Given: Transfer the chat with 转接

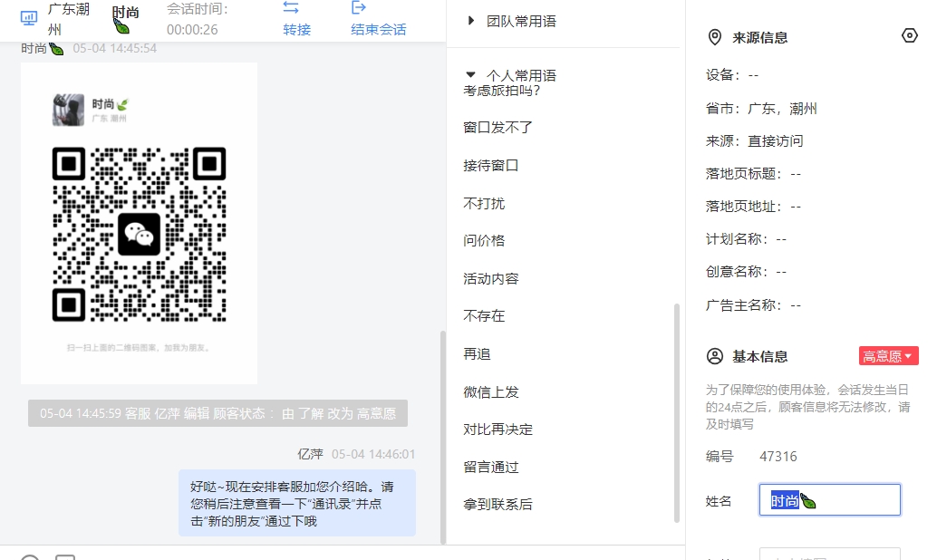Looking at the screenshot, I should (296, 18).
